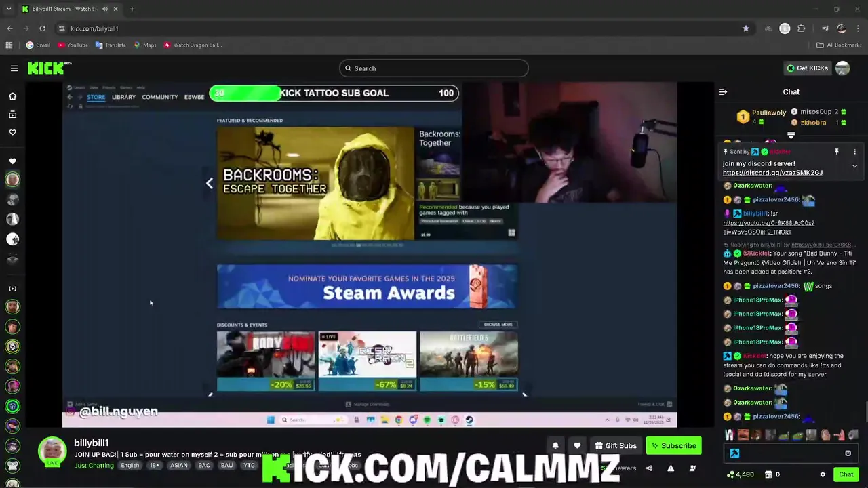Click the 18+ stream tag
Viewport: 868px width, 488px height.
154,466
